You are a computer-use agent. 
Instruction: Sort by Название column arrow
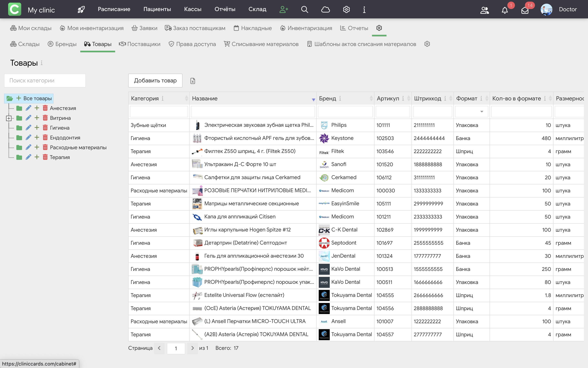[x=313, y=100]
